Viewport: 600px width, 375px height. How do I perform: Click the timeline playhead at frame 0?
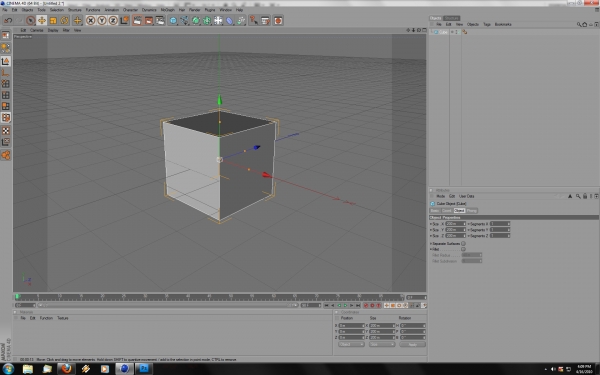(x=17, y=297)
